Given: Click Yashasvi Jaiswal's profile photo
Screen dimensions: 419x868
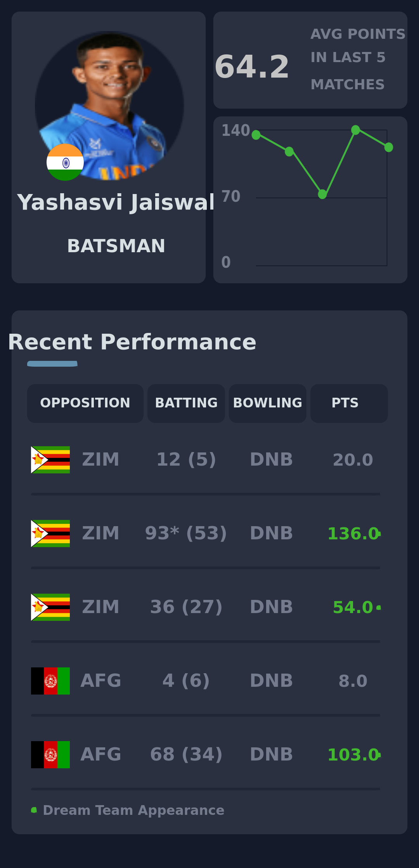Looking at the screenshot, I should 109,97.
